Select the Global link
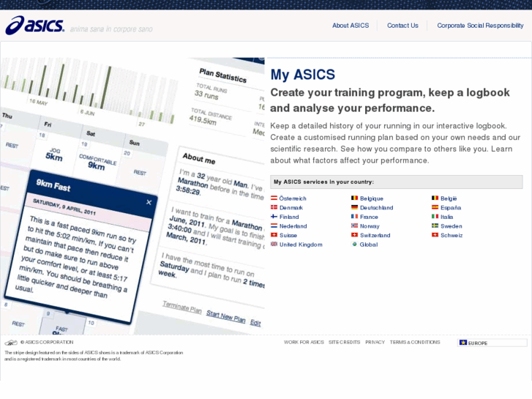The height and width of the screenshot is (399, 532). tap(369, 244)
